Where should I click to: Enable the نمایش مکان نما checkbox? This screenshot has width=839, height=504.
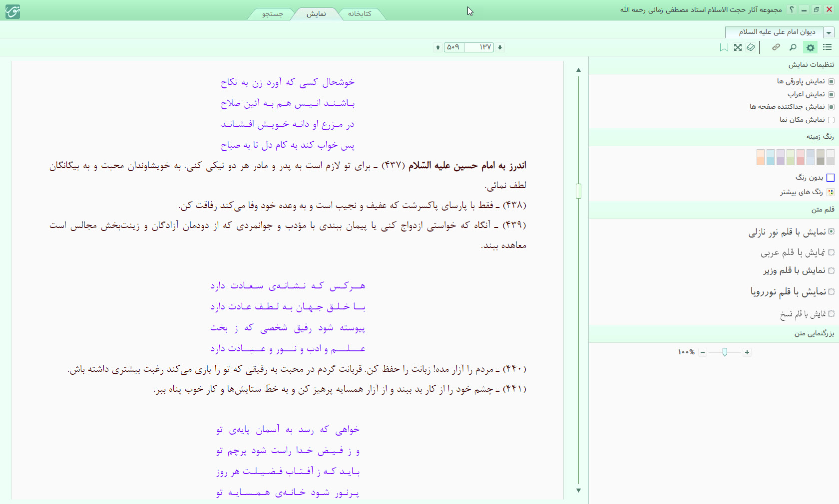click(x=831, y=120)
